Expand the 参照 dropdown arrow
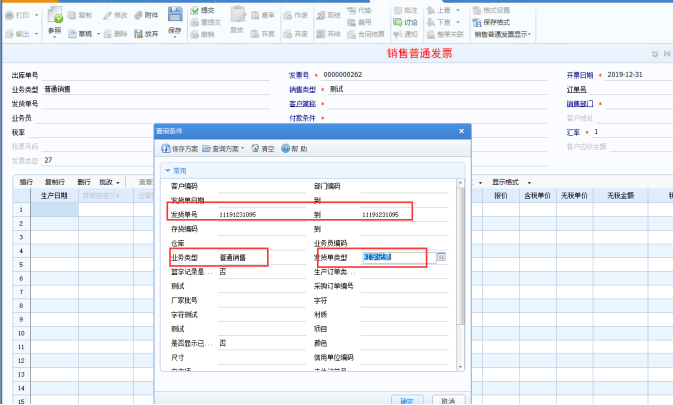673x405 pixels. (x=55, y=37)
